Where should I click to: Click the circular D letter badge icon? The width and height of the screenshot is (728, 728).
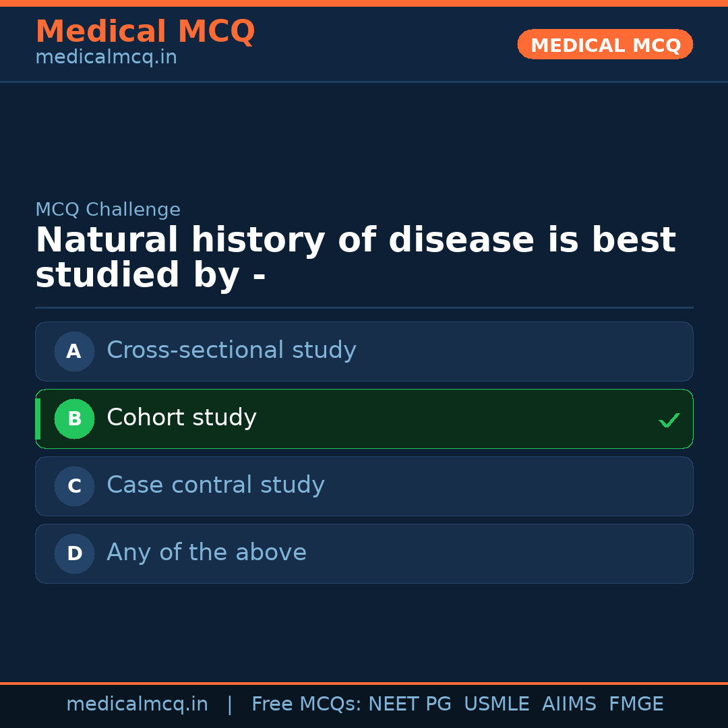74,553
